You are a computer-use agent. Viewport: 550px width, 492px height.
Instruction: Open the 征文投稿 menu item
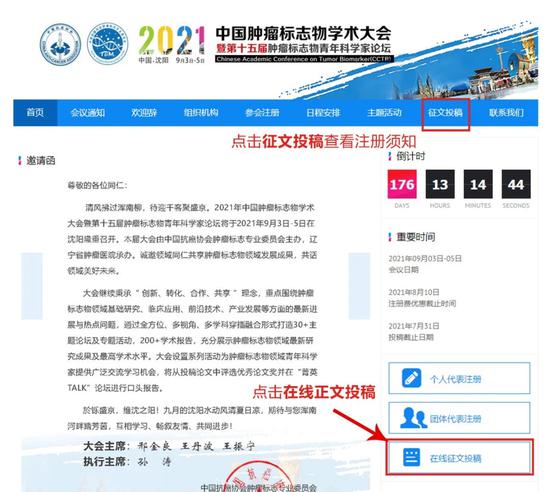click(x=445, y=113)
